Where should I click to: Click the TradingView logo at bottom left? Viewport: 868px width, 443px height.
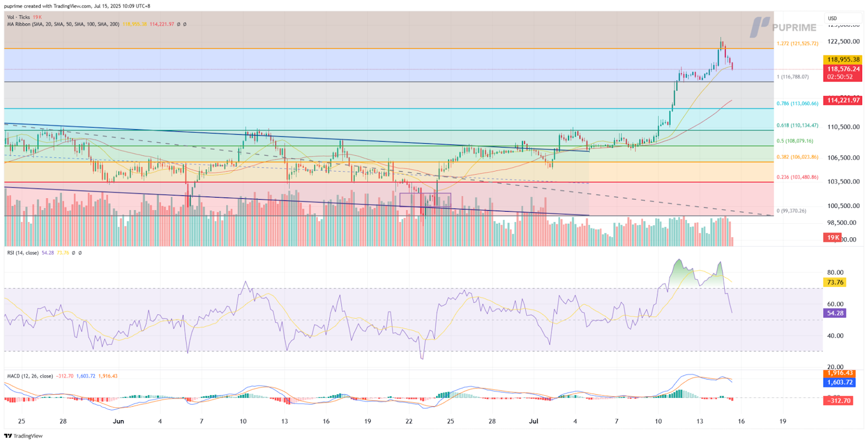tap(24, 436)
